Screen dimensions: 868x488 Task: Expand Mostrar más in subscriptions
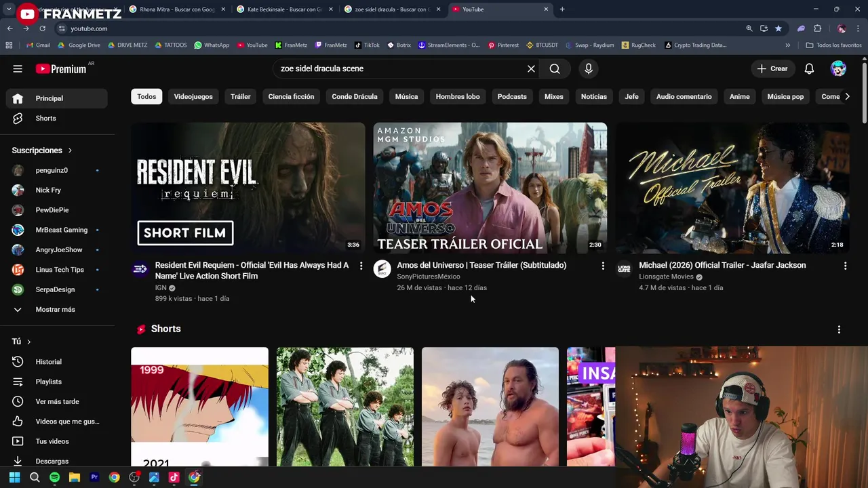coord(54,309)
